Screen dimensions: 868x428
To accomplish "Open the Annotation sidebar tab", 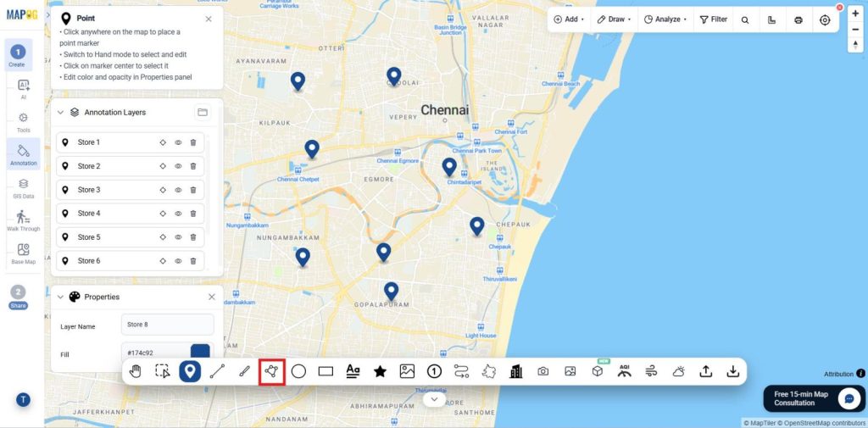I will click(x=23, y=154).
